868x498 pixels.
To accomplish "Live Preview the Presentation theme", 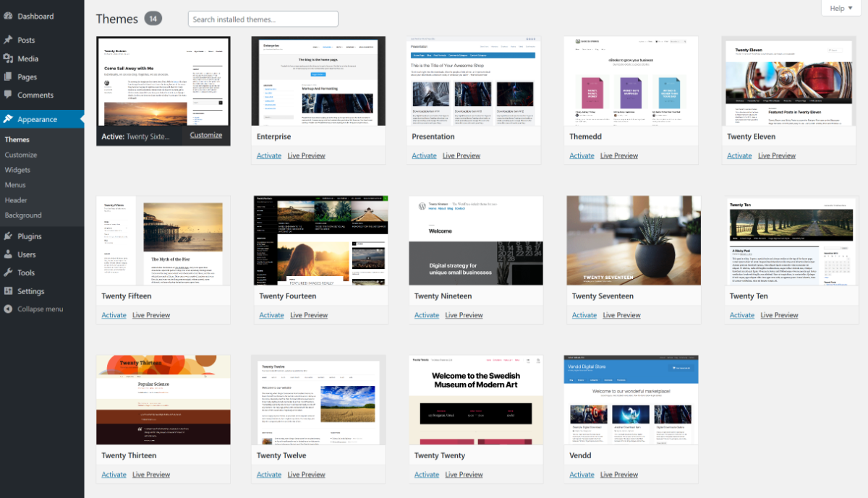I will (461, 155).
